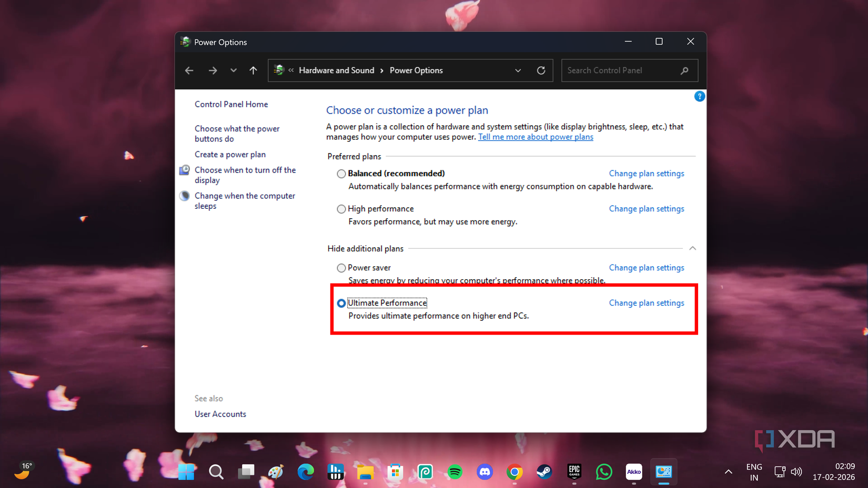The height and width of the screenshot is (488, 868).
Task: Click the search magnifier icon in Control Panel
Action: (684, 70)
